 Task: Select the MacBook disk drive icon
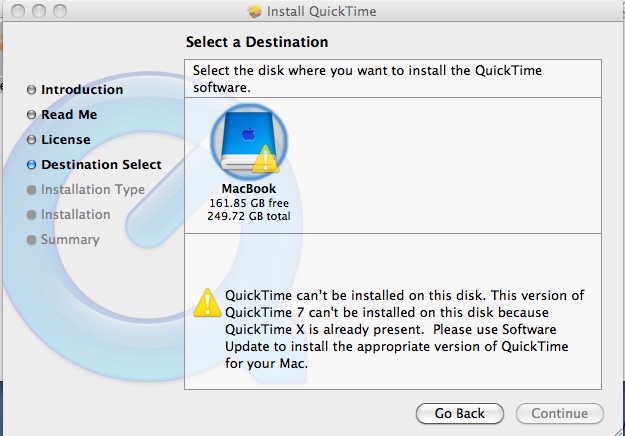click(x=249, y=141)
